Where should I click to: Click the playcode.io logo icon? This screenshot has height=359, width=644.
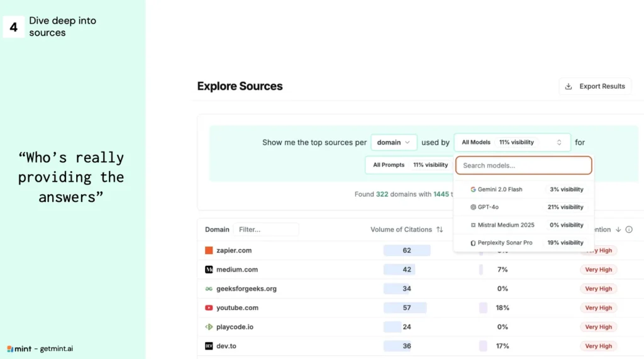pyautogui.click(x=209, y=327)
